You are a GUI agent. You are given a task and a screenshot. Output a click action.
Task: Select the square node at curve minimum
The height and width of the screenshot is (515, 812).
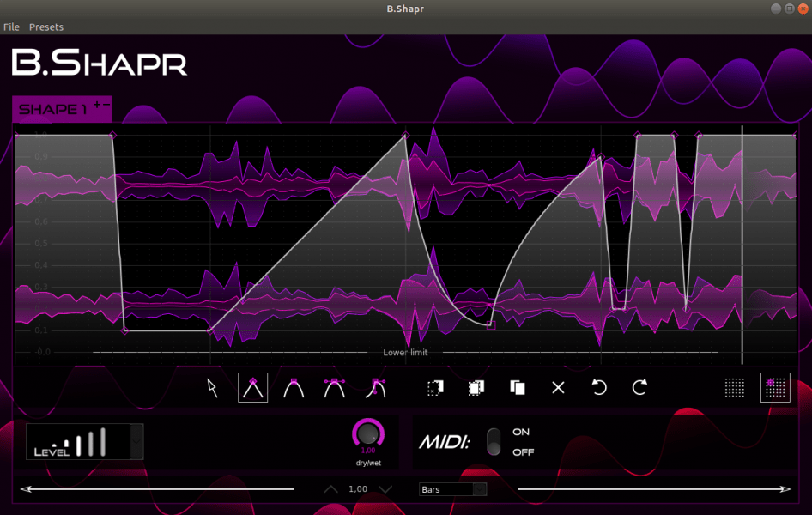click(491, 325)
